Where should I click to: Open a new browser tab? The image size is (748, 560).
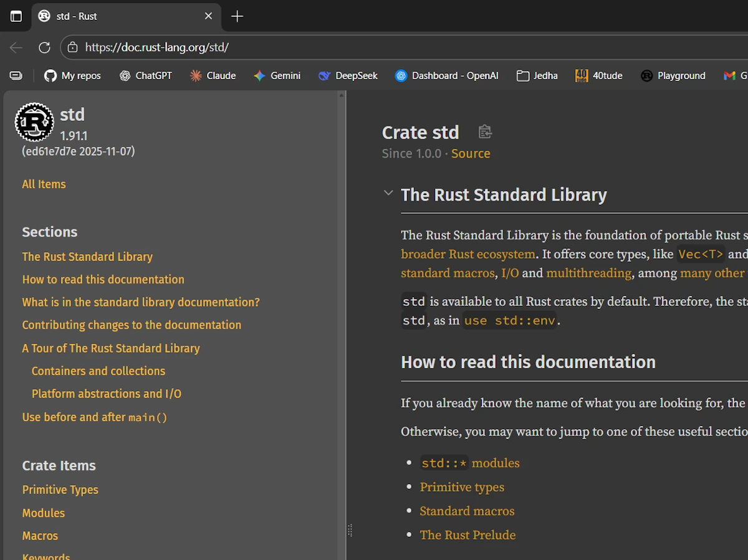[237, 16]
